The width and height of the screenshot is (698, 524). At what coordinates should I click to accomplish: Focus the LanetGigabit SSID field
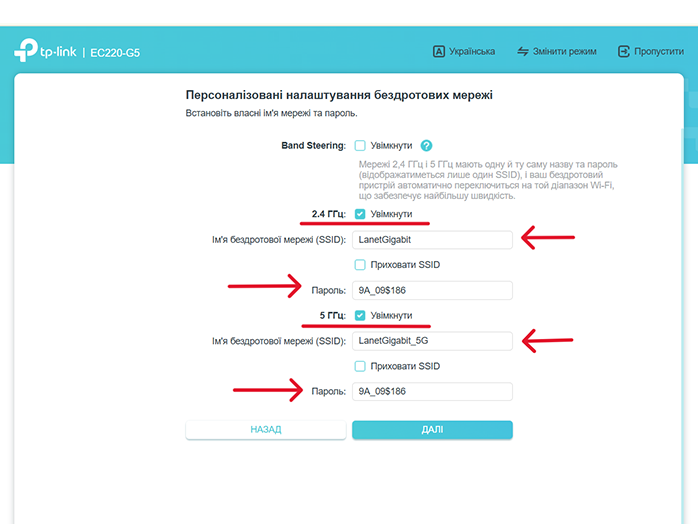pyautogui.click(x=432, y=240)
